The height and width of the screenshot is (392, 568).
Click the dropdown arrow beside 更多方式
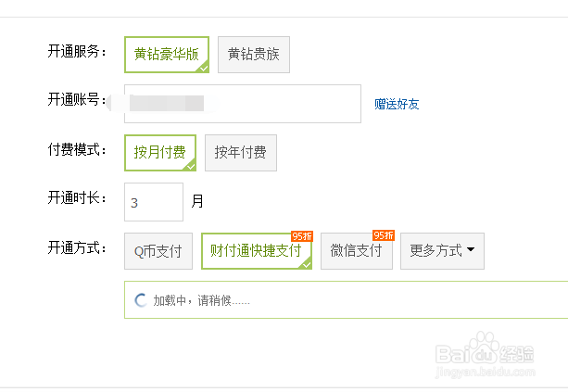click(x=471, y=249)
